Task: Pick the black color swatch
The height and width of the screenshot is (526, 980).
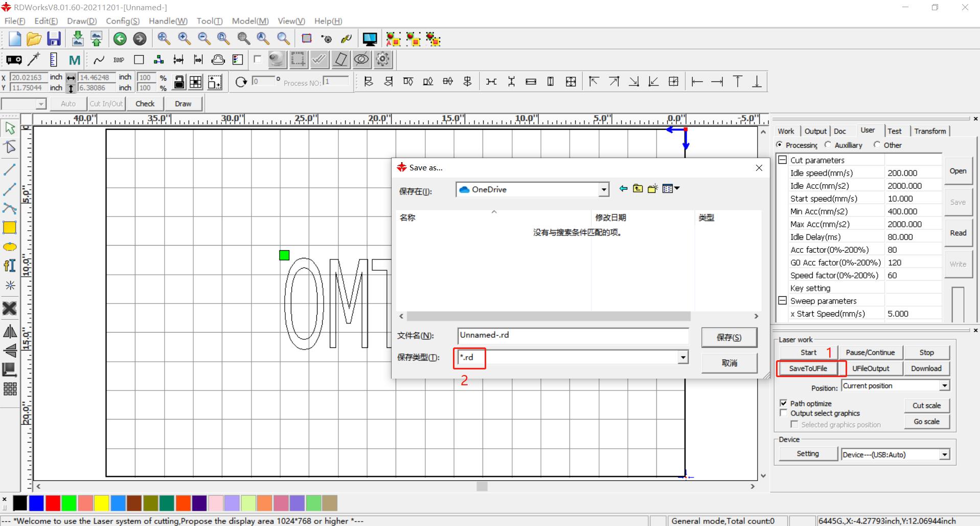Action: (x=20, y=503)
